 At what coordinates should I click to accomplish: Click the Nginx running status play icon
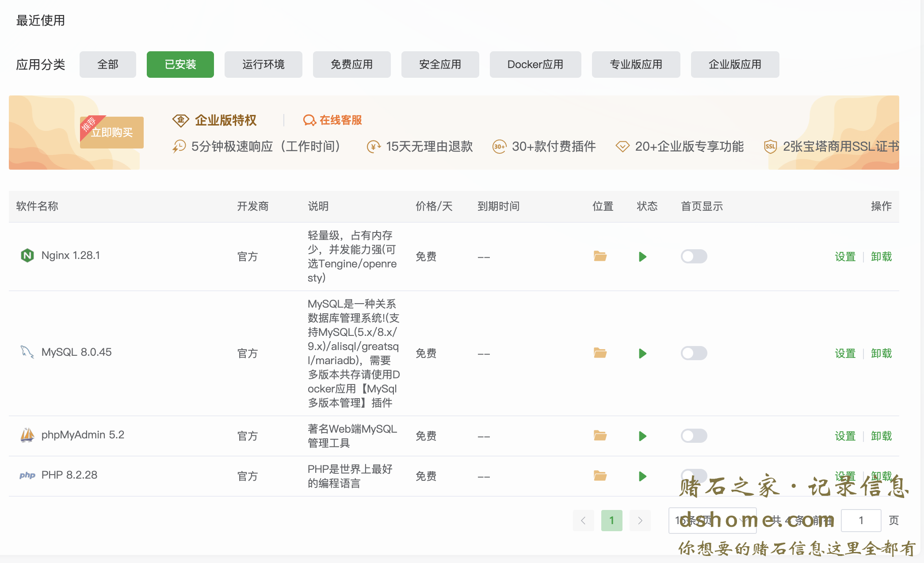[x=642, y=257]
